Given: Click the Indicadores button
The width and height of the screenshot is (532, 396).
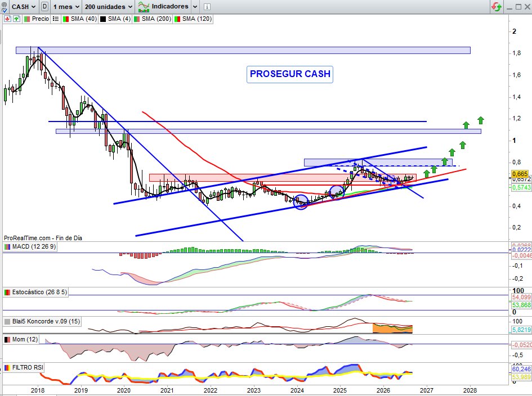Looking at the screenshot, I should 163,6.
